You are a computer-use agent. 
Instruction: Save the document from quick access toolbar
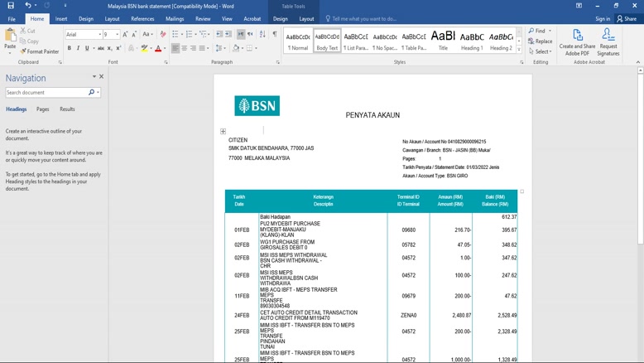point(11,6)
